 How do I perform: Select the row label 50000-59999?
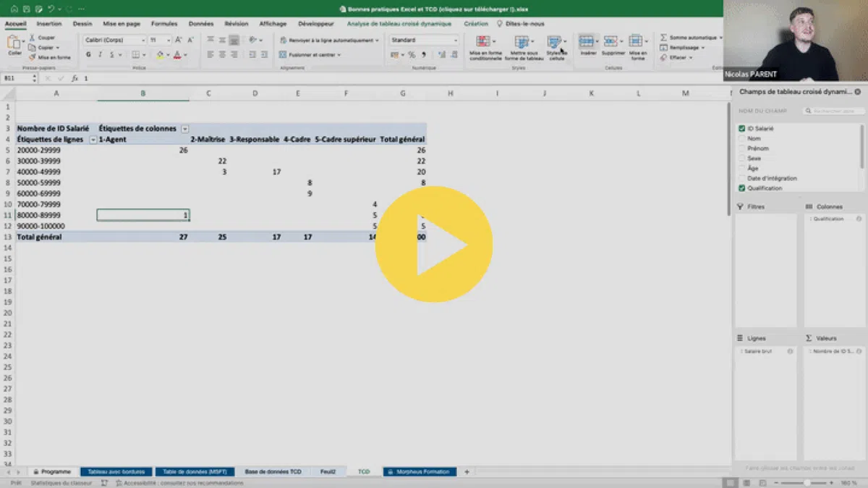[x=38, y=182]
